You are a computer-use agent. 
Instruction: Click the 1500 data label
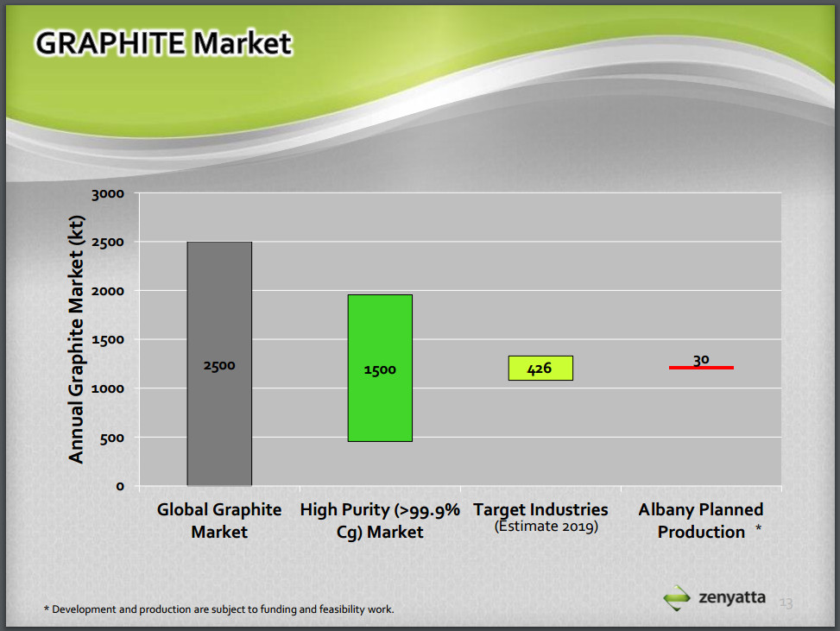(x=380, y=369)
